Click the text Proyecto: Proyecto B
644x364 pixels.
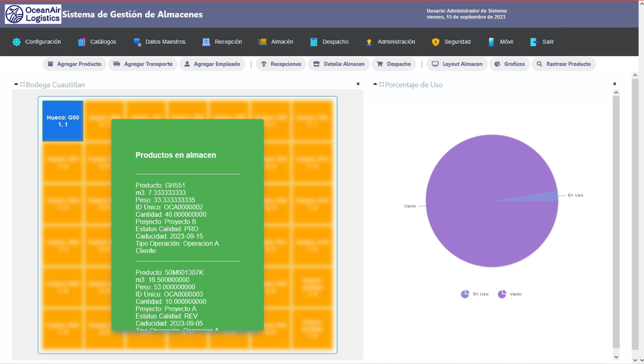pos(166,222)
